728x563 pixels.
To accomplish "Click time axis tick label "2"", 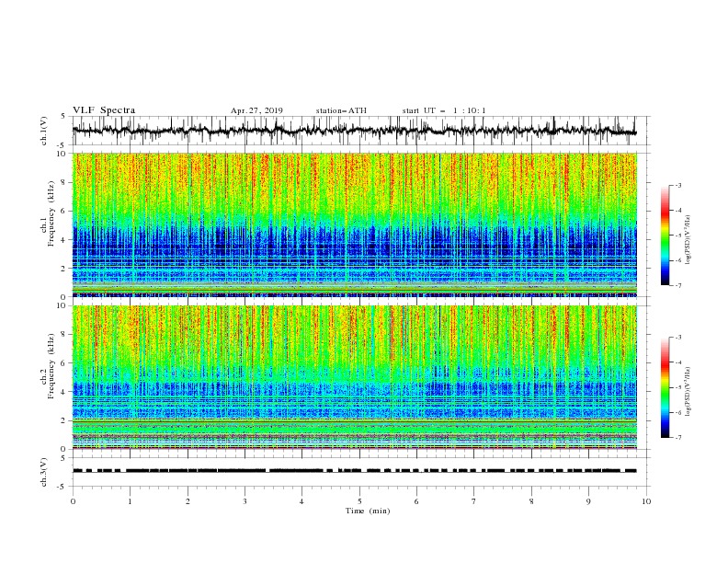I will tap(188, 501).
